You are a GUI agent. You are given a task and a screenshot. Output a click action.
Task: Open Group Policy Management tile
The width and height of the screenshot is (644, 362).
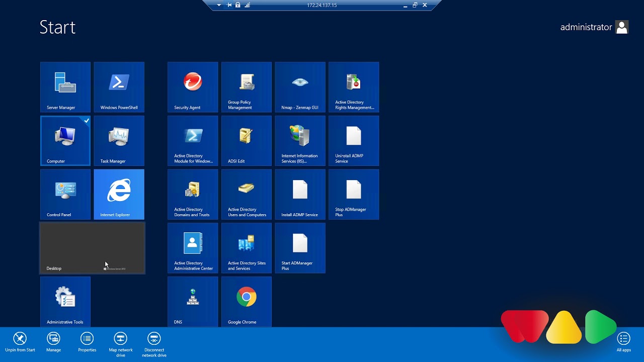tap(247, 87)
